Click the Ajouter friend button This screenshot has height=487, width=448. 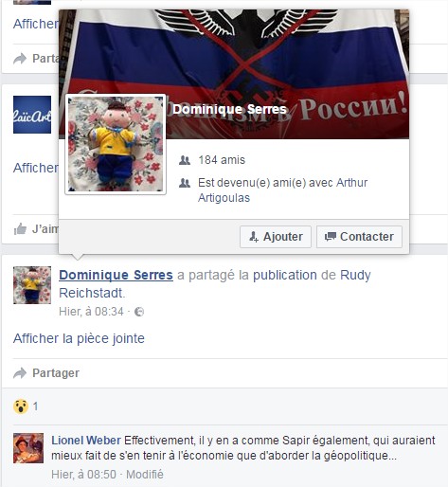276,237
